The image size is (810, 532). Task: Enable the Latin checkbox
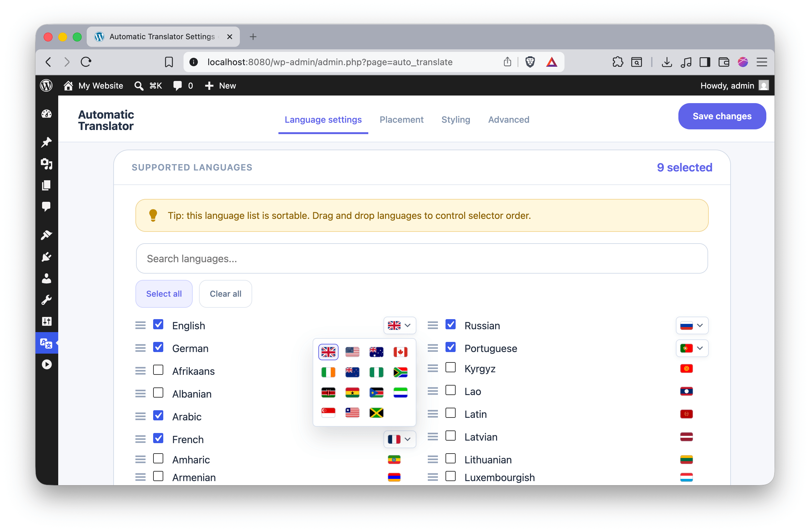tap(451, 413)
